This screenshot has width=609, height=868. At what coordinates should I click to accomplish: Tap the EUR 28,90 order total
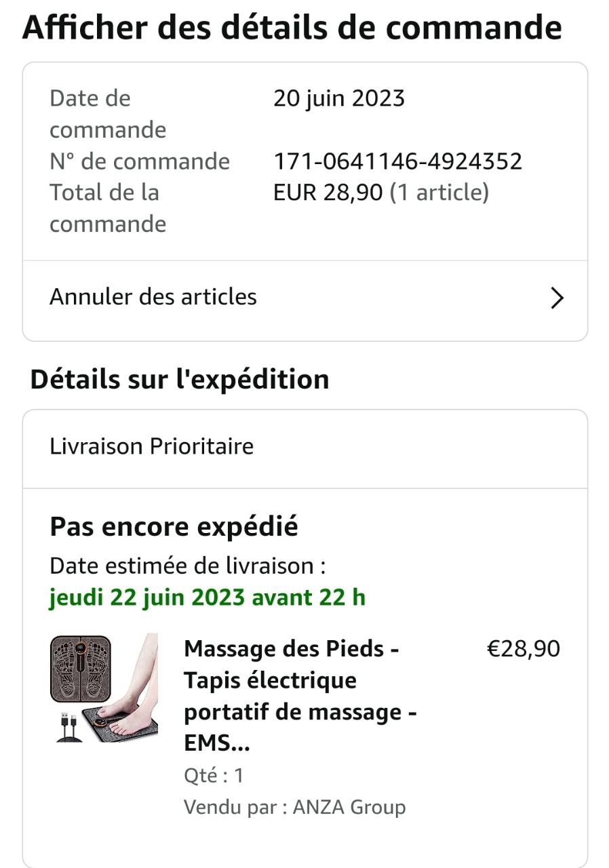tap(328, 193)
